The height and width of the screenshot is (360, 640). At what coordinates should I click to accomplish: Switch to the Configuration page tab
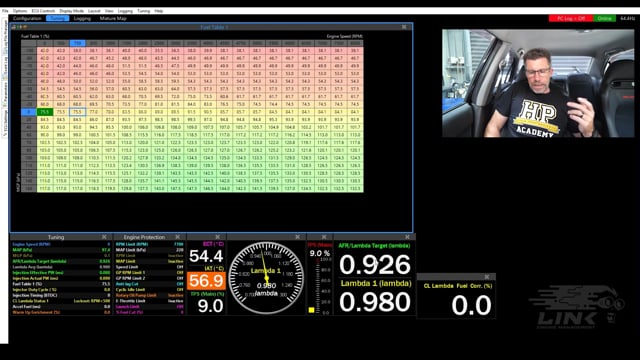point(27,18)
